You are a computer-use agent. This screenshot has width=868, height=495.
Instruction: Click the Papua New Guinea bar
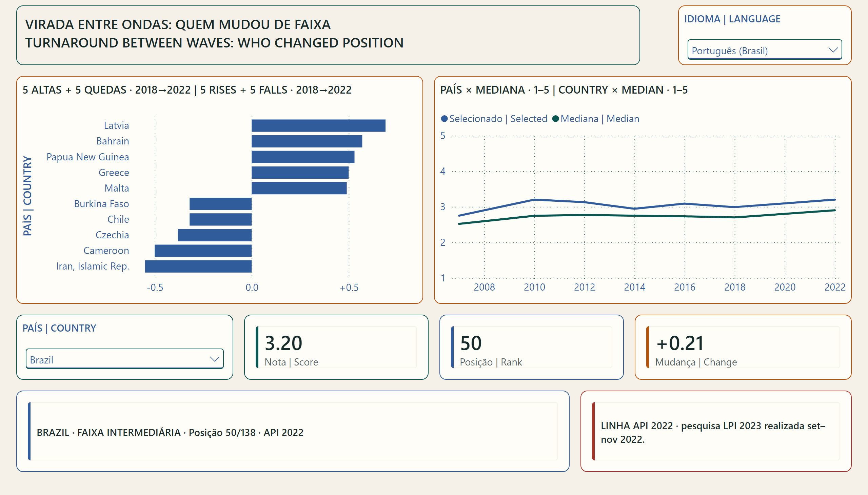tap(303, 157)
